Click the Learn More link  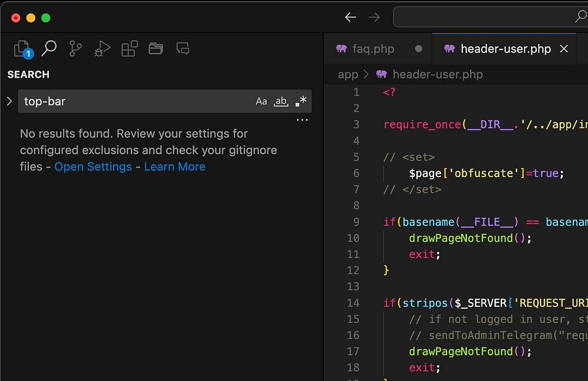175,166
